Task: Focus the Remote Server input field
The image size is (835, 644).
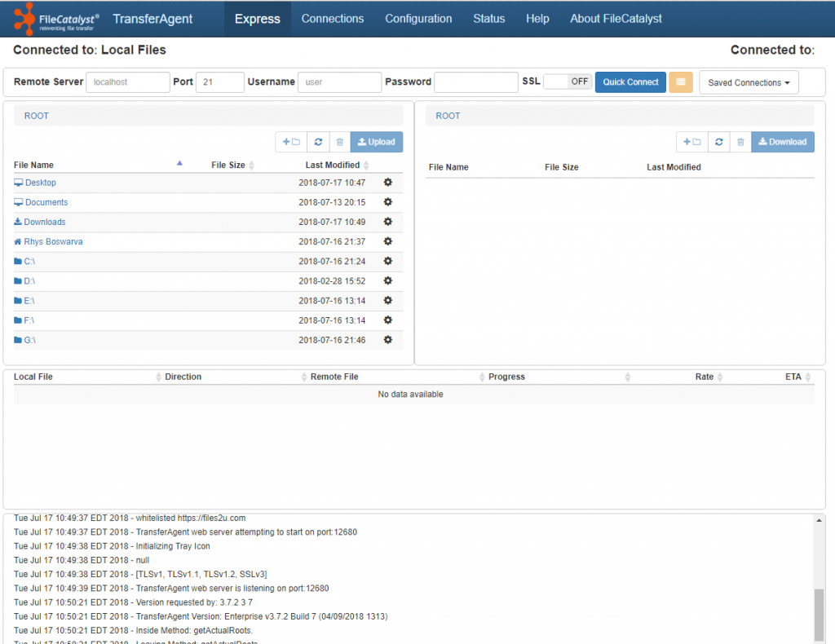Action: pos(127,82)
